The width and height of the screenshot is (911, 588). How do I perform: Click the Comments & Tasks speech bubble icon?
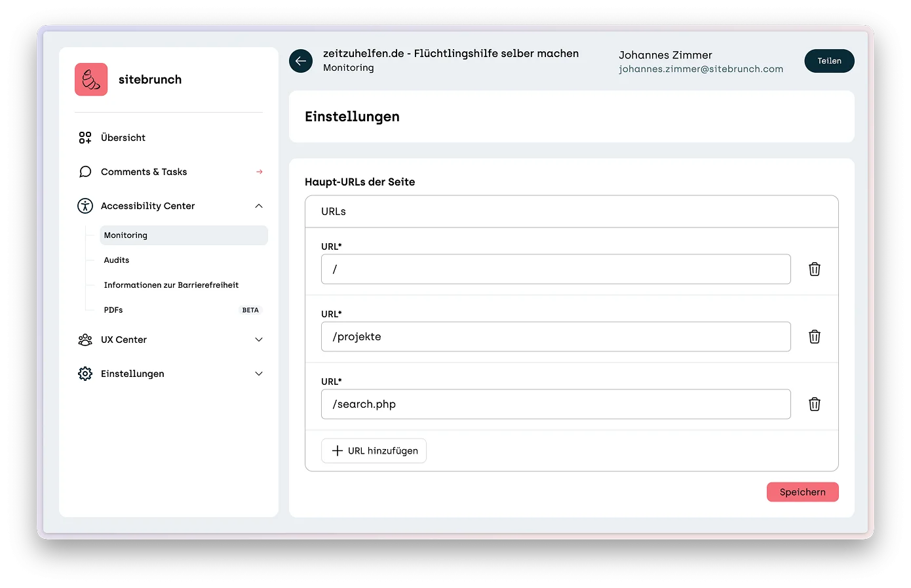[85, 171]
